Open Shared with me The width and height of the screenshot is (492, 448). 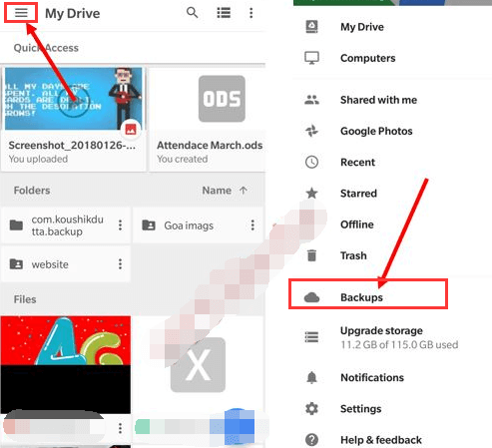click(378, 100)
